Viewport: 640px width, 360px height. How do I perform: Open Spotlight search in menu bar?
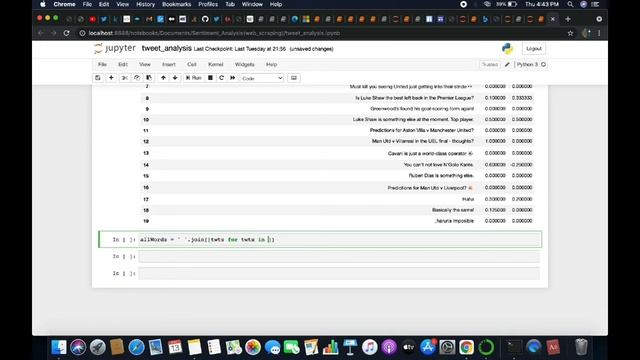point(570,4)
